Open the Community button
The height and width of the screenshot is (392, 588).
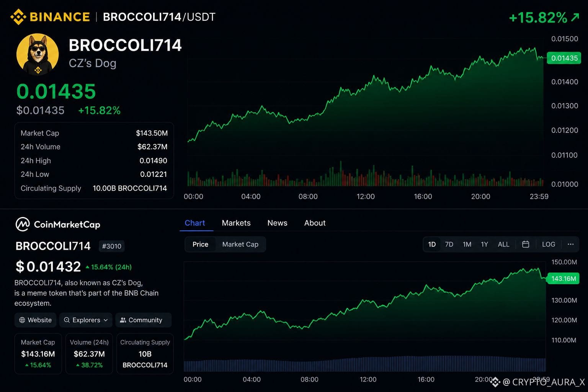(x=143, y=320)
